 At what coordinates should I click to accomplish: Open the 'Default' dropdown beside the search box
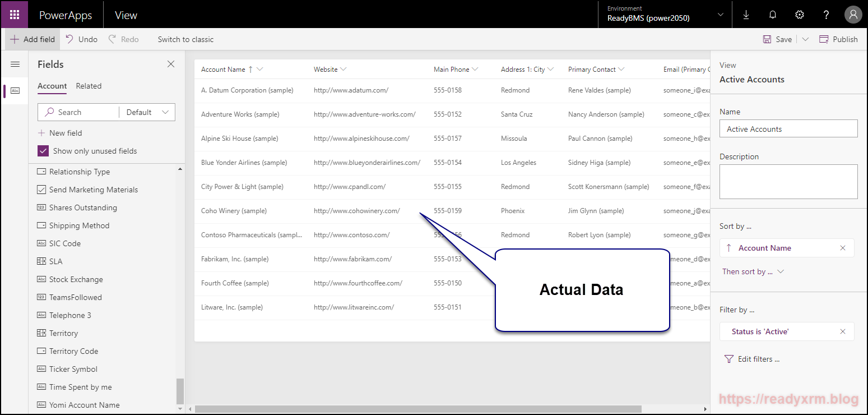coord(147,112)
